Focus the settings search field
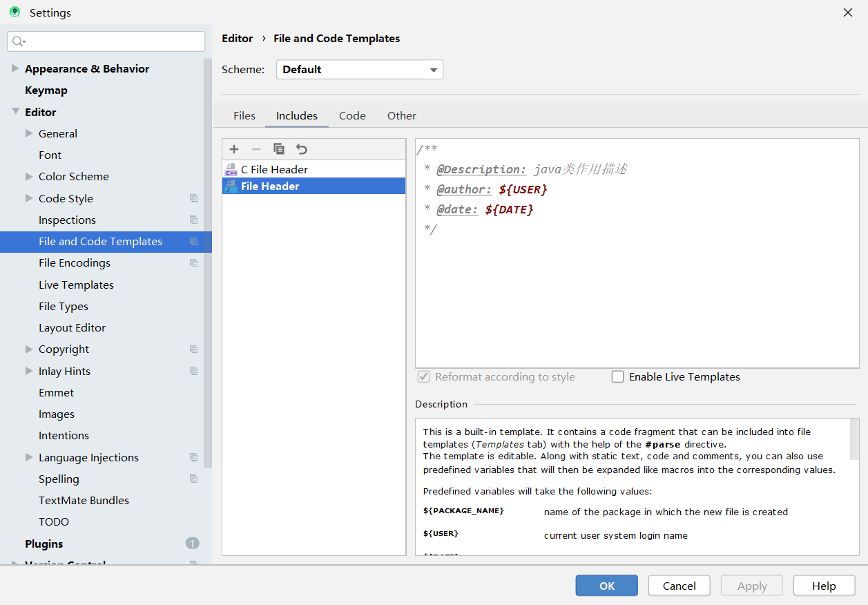The height and width of the screenshot is (605, 868). click(x=106, y=41)
